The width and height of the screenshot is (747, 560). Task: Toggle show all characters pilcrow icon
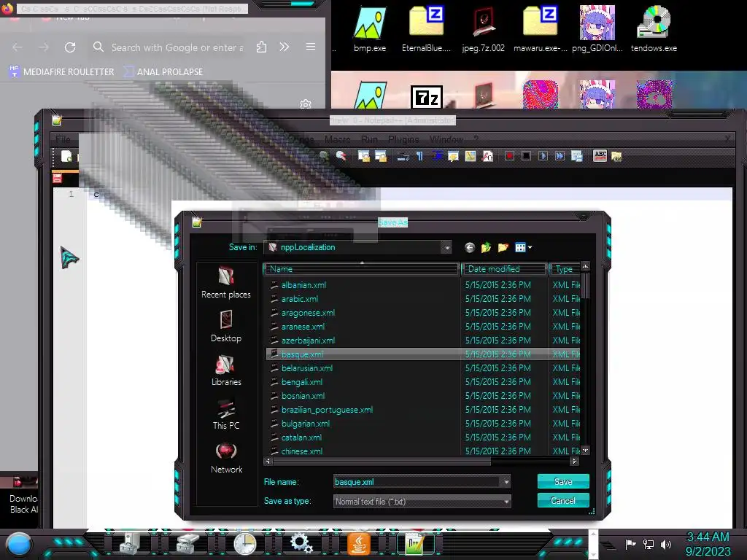419,156
